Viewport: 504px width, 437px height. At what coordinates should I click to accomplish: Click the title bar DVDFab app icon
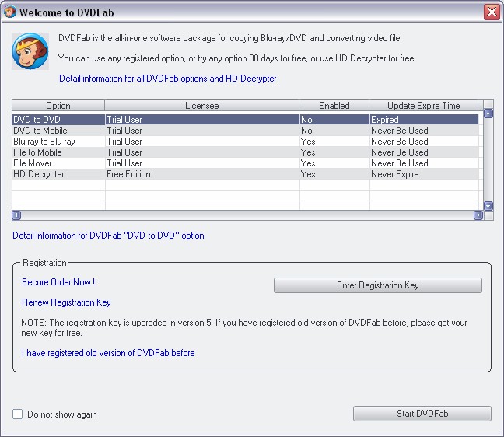pyautogui.click(x=10, y=12)
